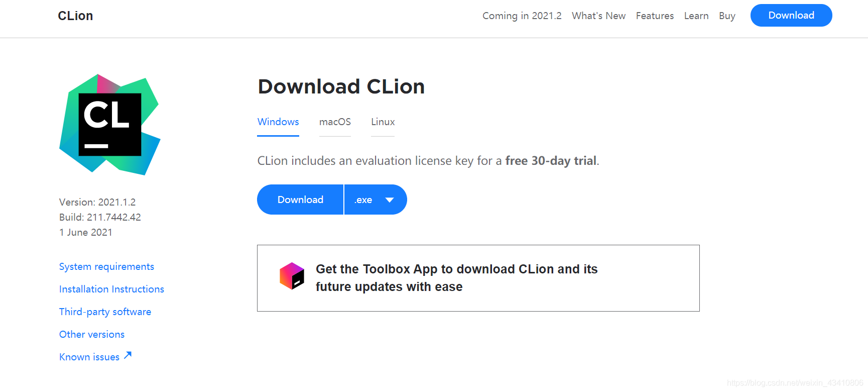This screenshot has width=868, height=392.
Task: Click the CLion logo artwork
Action: click(x=109, y=124)
